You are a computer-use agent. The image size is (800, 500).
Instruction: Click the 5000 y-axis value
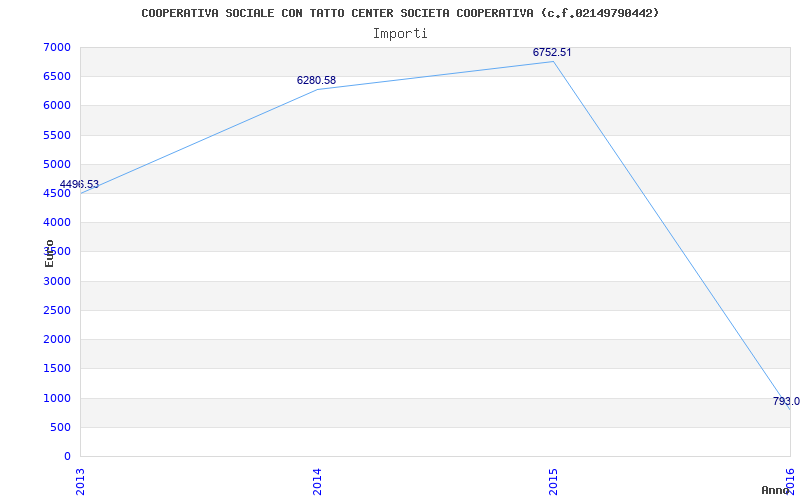[57, 164]
